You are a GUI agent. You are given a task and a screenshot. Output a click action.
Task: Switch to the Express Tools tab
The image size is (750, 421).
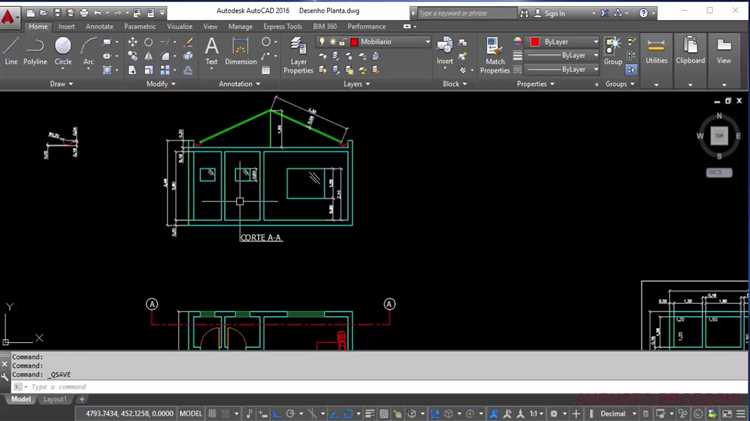click(x=283, y=27)
